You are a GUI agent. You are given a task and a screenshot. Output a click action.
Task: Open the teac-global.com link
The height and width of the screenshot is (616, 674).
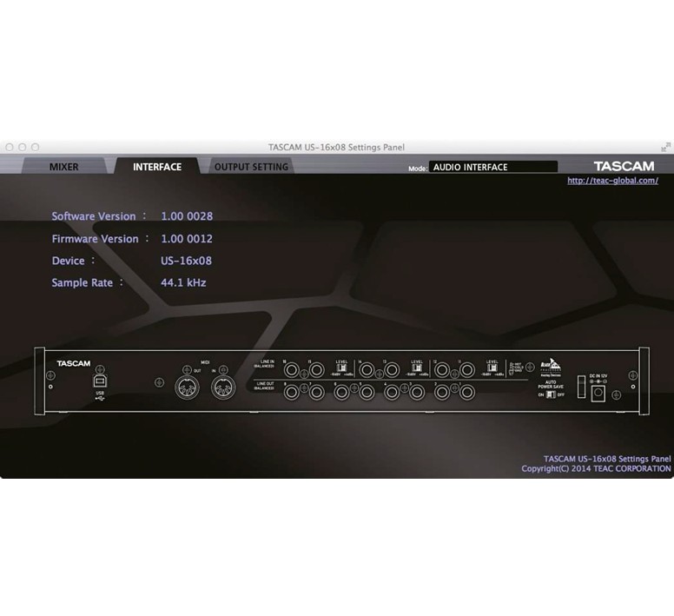click(612, 181)
